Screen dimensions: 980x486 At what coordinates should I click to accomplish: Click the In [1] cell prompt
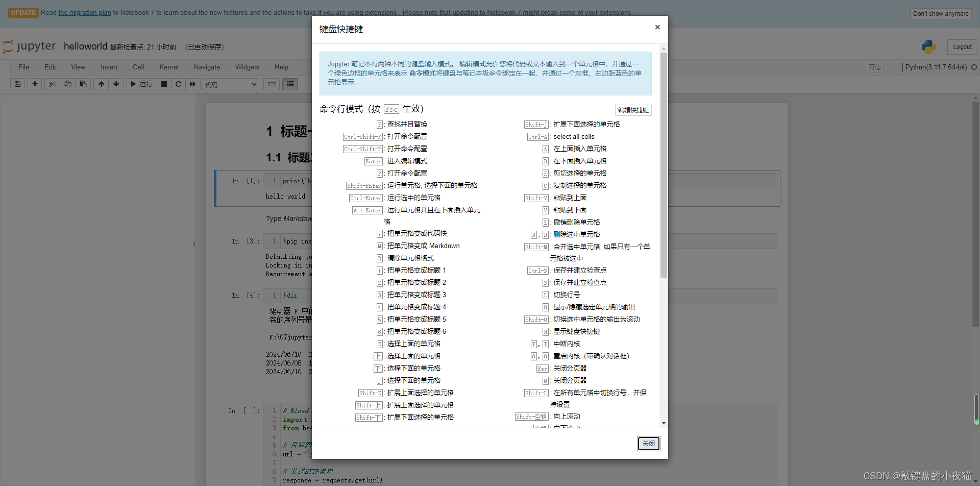(246, 181)
